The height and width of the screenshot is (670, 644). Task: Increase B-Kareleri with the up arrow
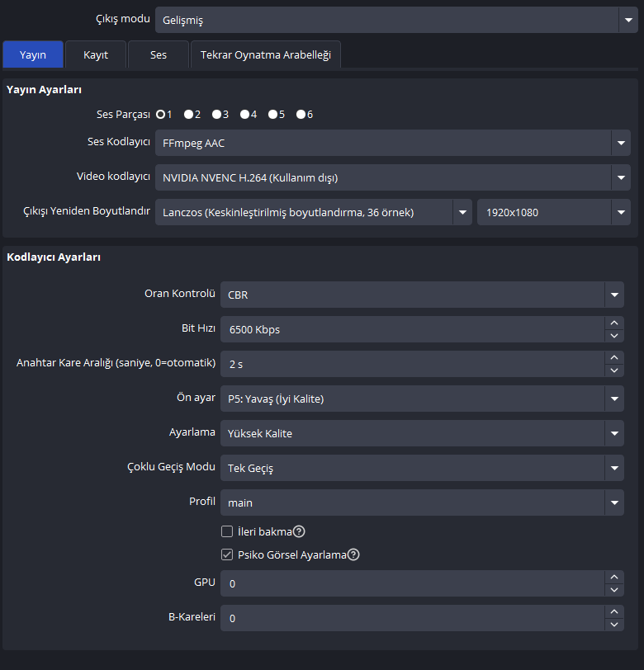coord(614,611)
